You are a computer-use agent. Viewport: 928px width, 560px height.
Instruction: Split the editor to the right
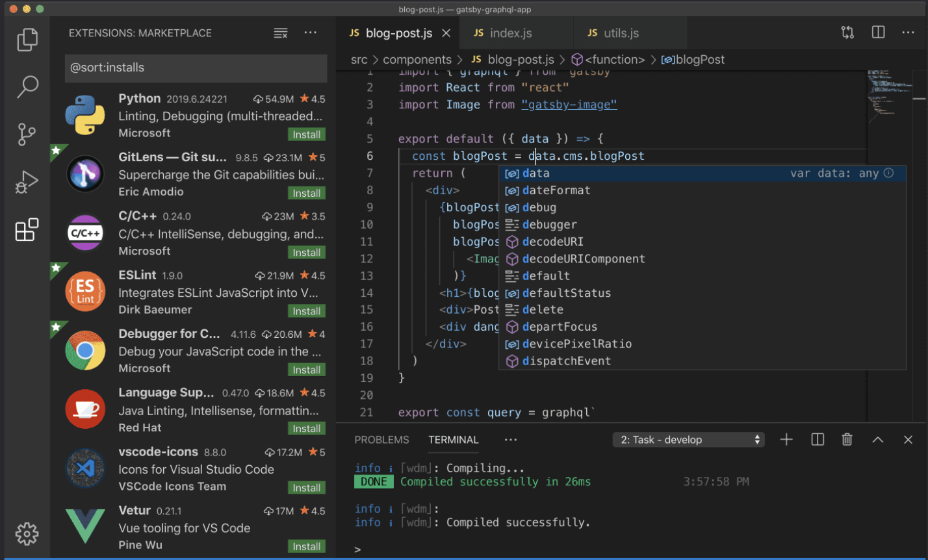coord(879,32)
